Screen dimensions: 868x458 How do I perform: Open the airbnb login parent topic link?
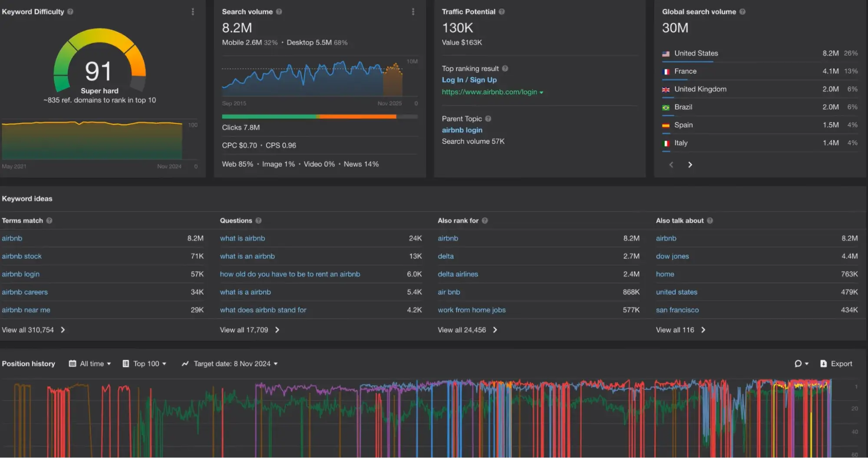point(462,130)
